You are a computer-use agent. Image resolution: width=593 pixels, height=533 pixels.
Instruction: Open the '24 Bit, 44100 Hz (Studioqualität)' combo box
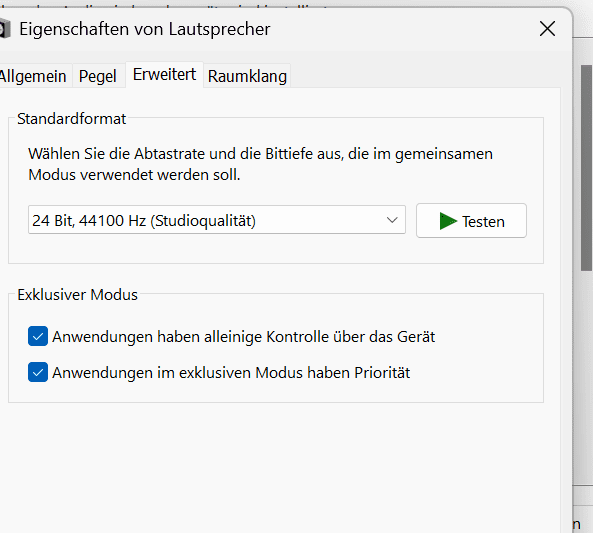tap(217, 220)
